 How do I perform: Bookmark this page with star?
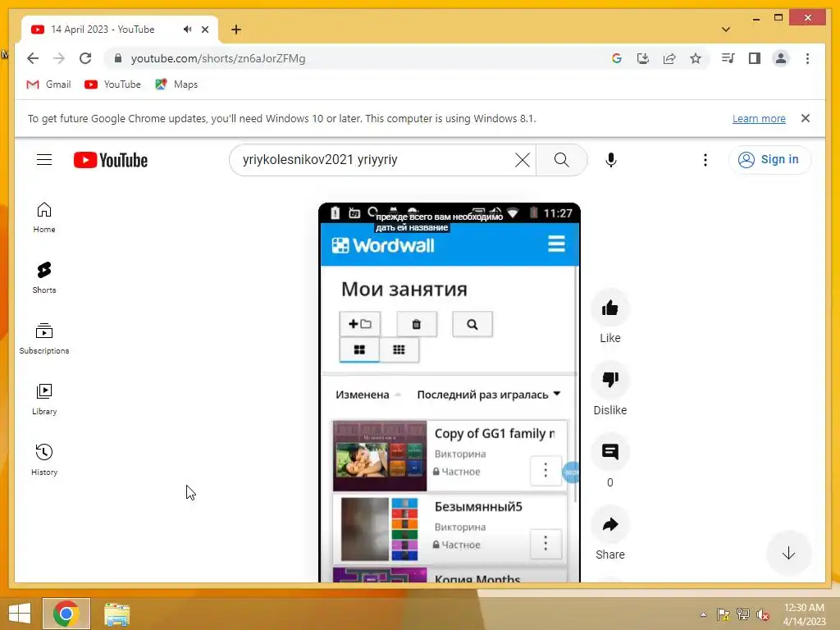696,58
